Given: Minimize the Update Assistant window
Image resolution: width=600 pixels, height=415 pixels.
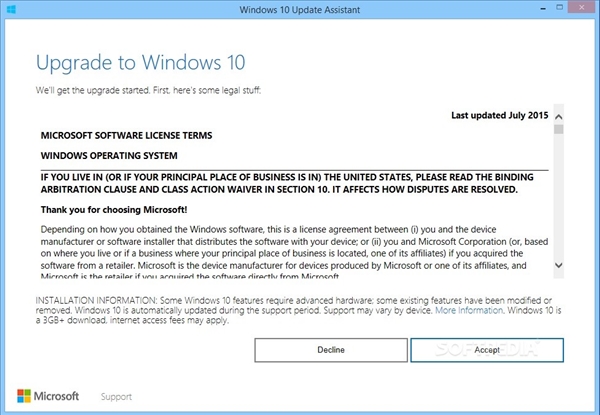Looking at the screenshot, I should tap(543, 8).
